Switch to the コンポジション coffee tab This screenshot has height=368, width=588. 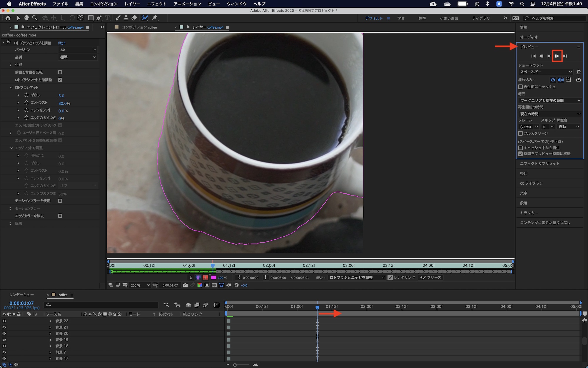[139, 27]
